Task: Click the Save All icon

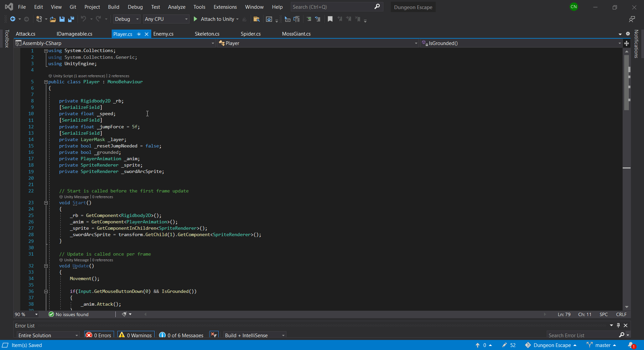Action: pyautogui.click(x=71, y=19)
